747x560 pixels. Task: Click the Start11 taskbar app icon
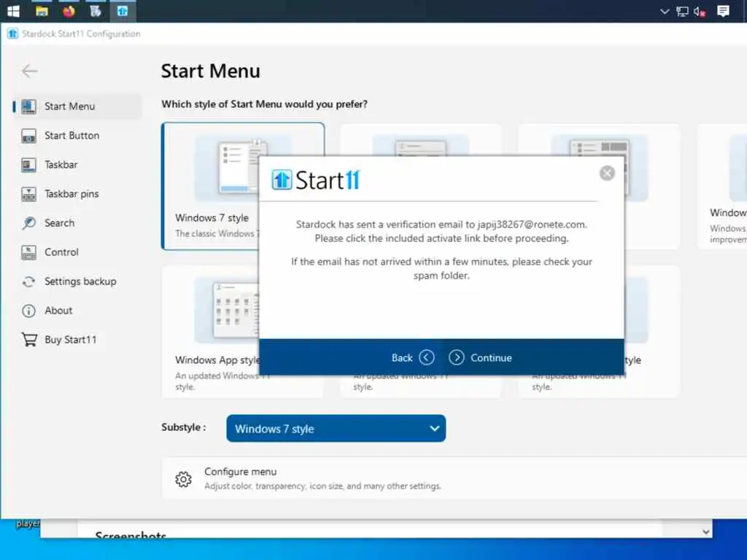123,11
